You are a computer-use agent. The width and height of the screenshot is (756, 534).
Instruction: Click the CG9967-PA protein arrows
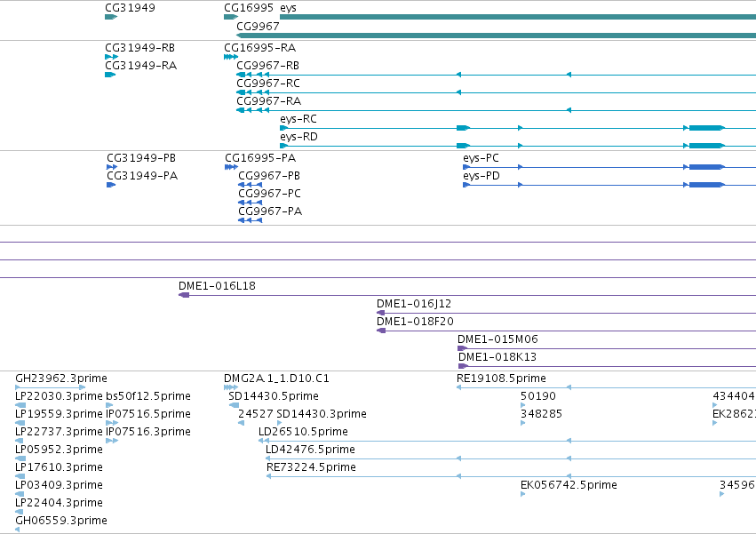(251, 220)
